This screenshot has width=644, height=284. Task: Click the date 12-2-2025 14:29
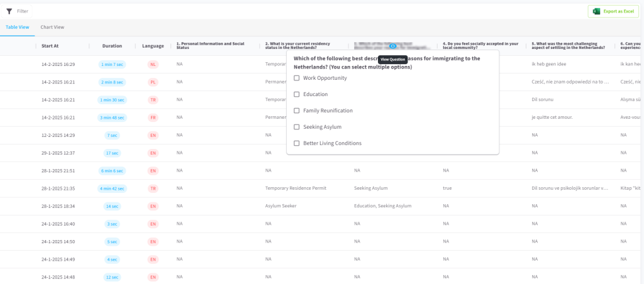[x=58, y=135]
